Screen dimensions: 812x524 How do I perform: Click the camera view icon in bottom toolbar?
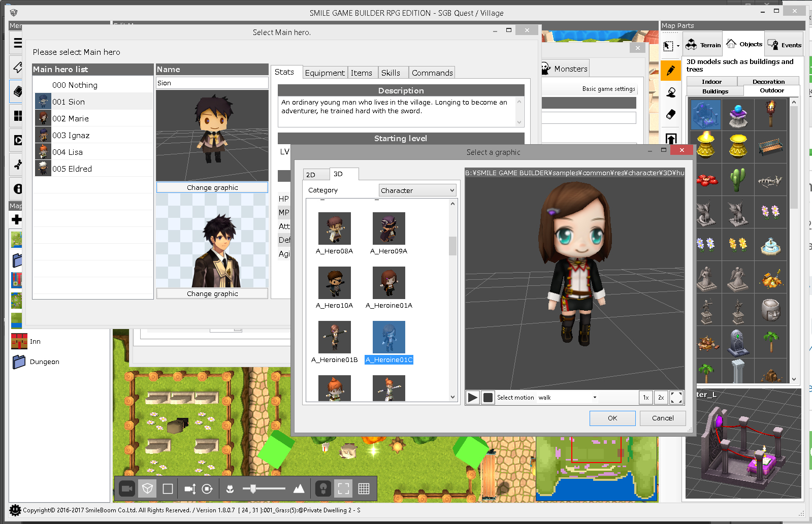126,488
